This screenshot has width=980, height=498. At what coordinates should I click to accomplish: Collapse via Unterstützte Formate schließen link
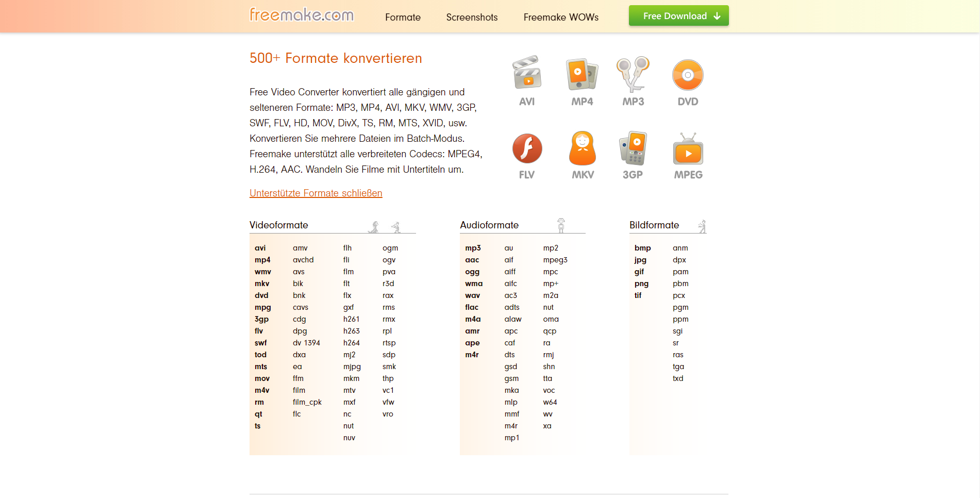[316, 193]
